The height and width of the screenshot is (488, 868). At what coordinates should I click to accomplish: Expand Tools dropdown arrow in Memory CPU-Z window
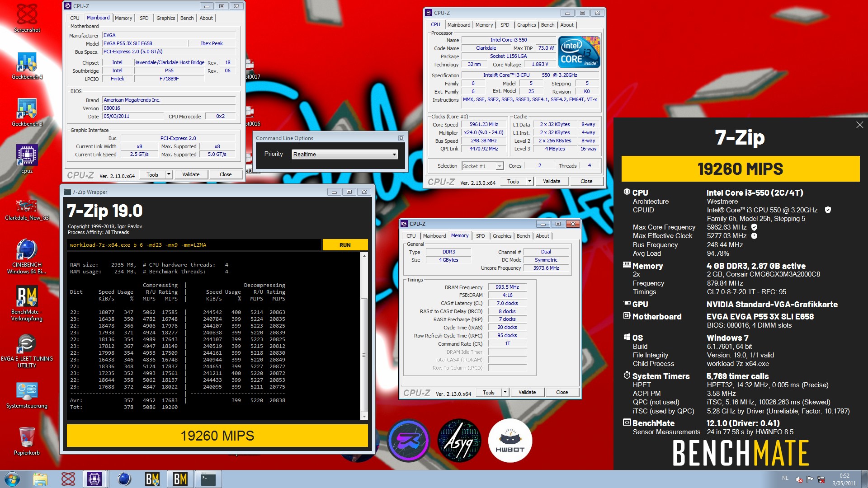505,392
